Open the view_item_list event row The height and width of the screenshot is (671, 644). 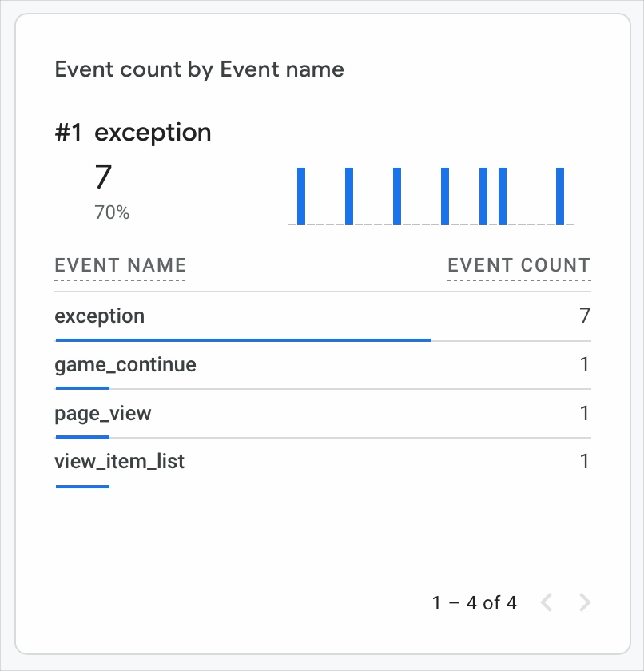coord(323,463)
